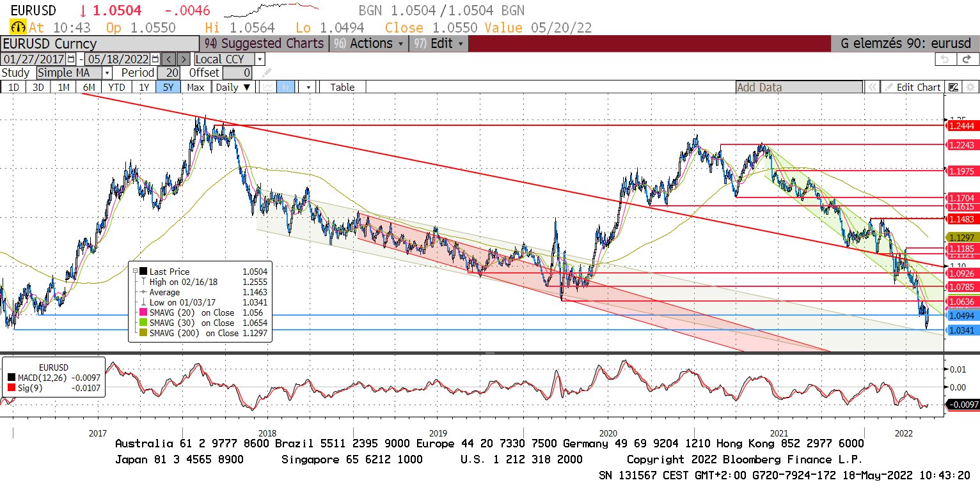Click the Edit Chart button
Viewport: 980px width, 494px height.
(x=912, y=87)
